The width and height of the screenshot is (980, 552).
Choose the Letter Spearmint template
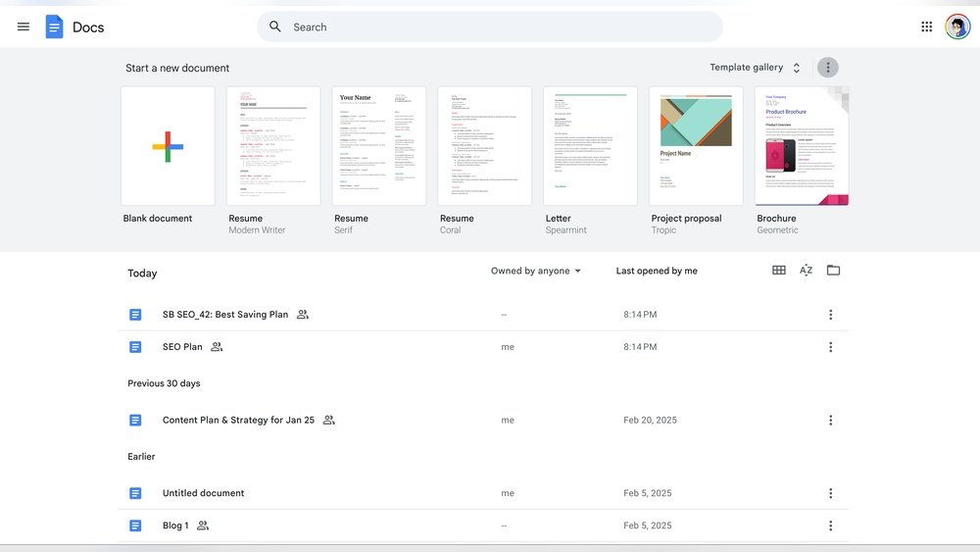click(x=590, y=146)
